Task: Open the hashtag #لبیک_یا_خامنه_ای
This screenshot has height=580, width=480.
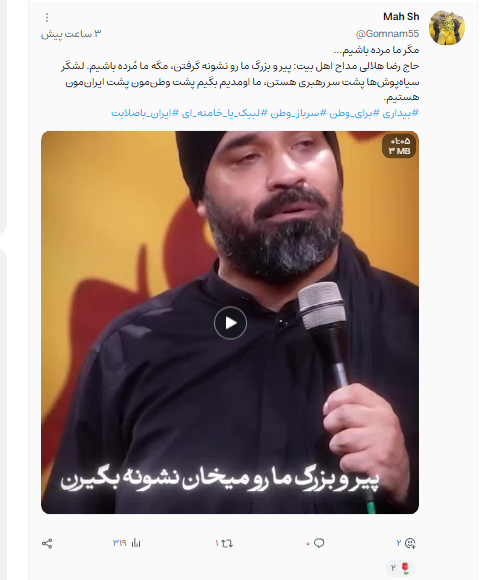Action: click(x=224, y=113)
